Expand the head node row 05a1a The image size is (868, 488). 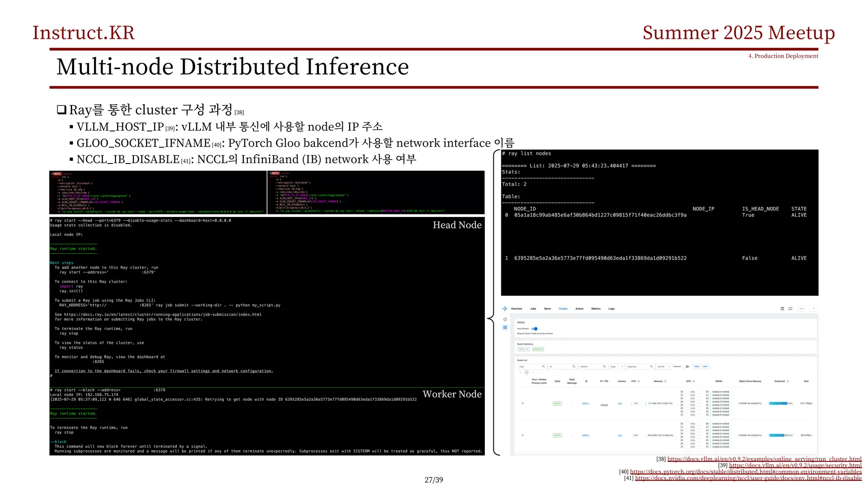point(523,403)
